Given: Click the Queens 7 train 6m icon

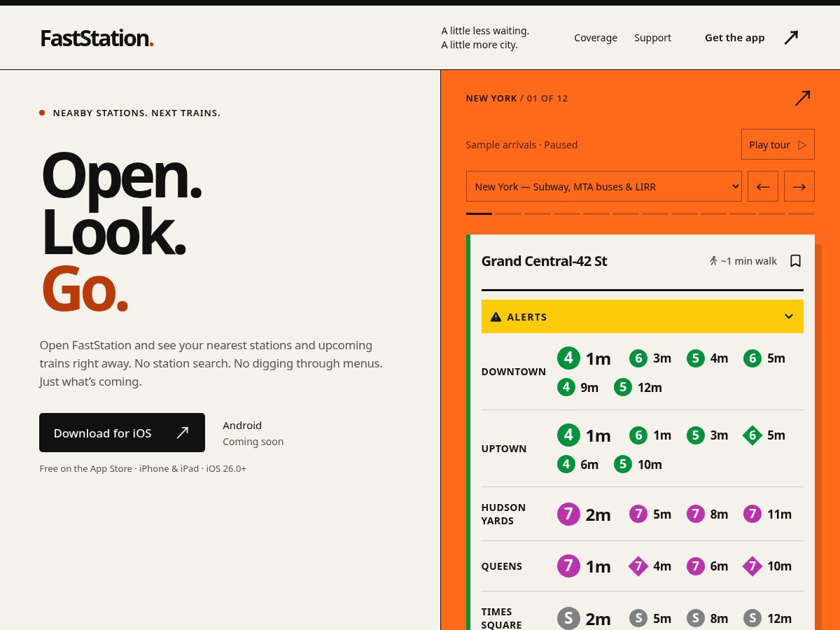Looking at the screenshot, I should click(x=695, y=566).
